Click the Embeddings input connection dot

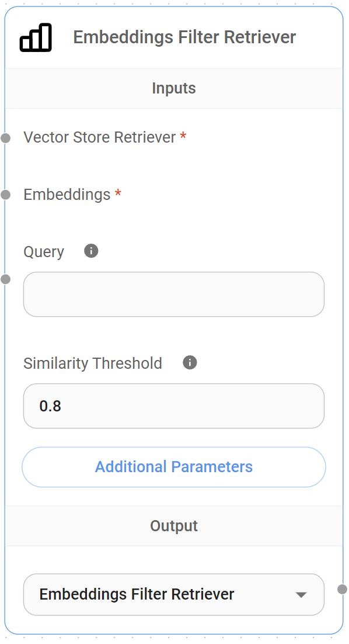5,195
